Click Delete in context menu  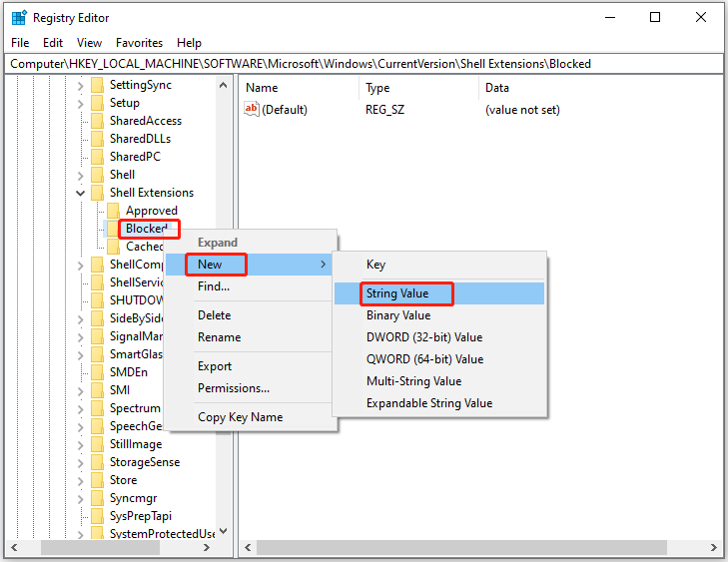249,315
